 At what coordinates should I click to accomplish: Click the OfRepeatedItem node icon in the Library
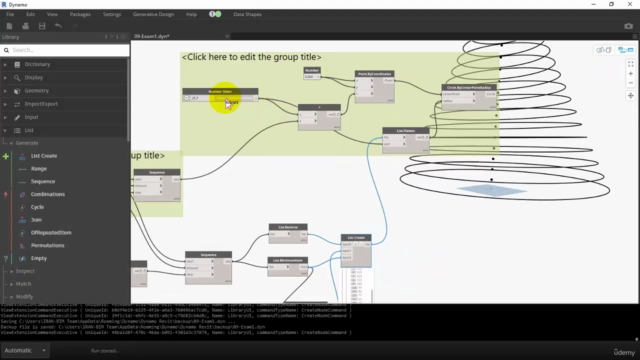tap(22, 233)
